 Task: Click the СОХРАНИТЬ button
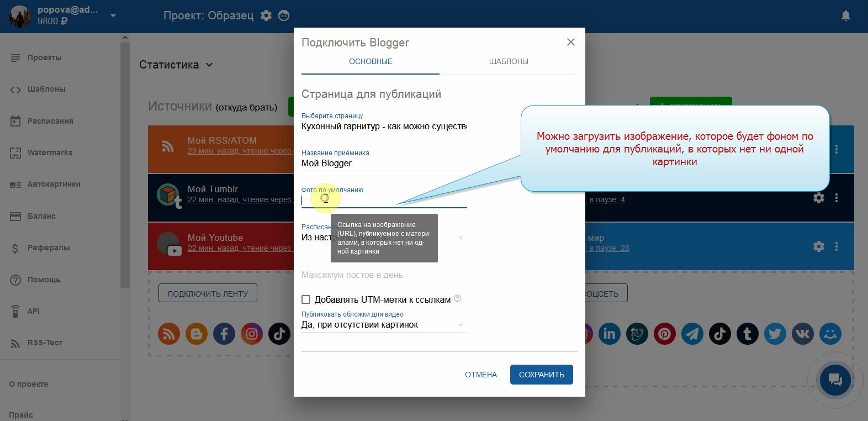pos(541,375)
